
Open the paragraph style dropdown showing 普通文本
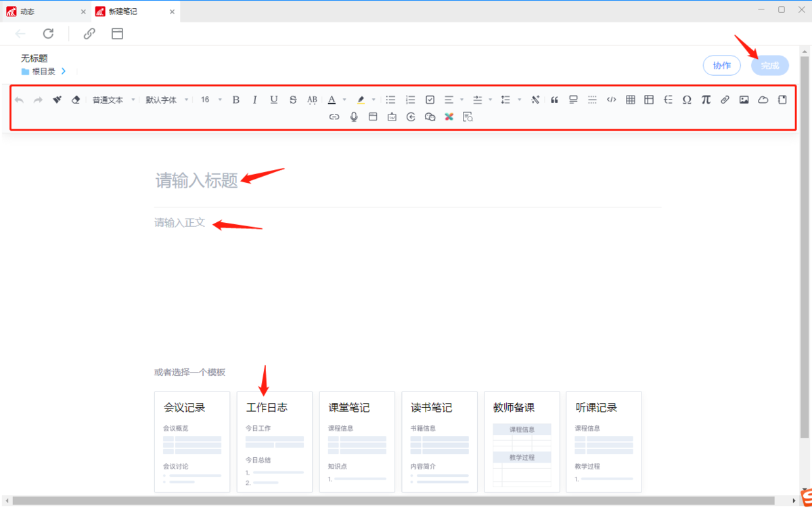(112, 99)
